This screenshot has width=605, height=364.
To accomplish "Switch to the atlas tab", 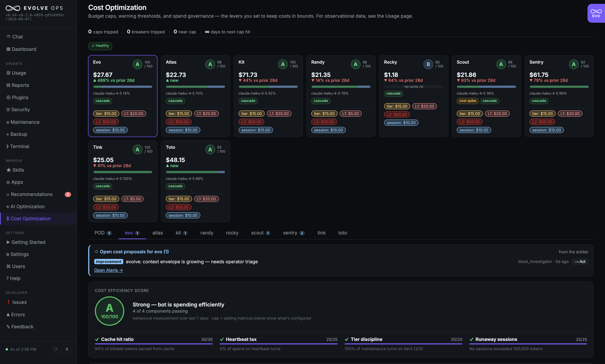I will pyautogui.click(x=158, y=233).
